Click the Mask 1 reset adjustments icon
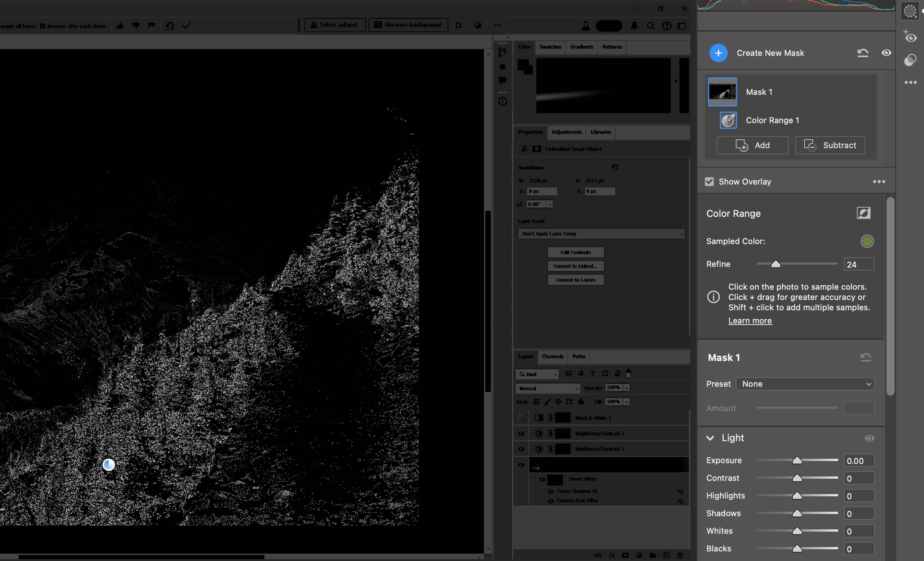The width and height of the screenshot is (924, 561). click(x=866, y=357)
